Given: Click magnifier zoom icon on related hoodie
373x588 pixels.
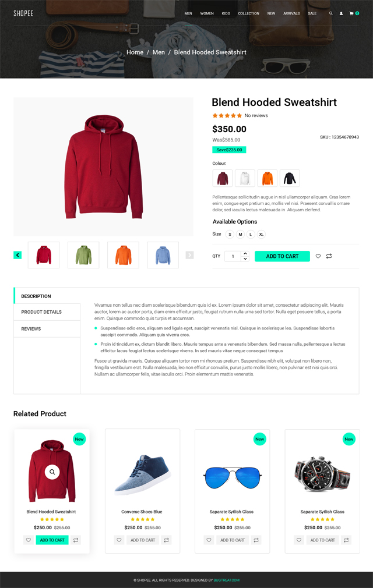Looking at the screenshot, I should click(52, 472).
